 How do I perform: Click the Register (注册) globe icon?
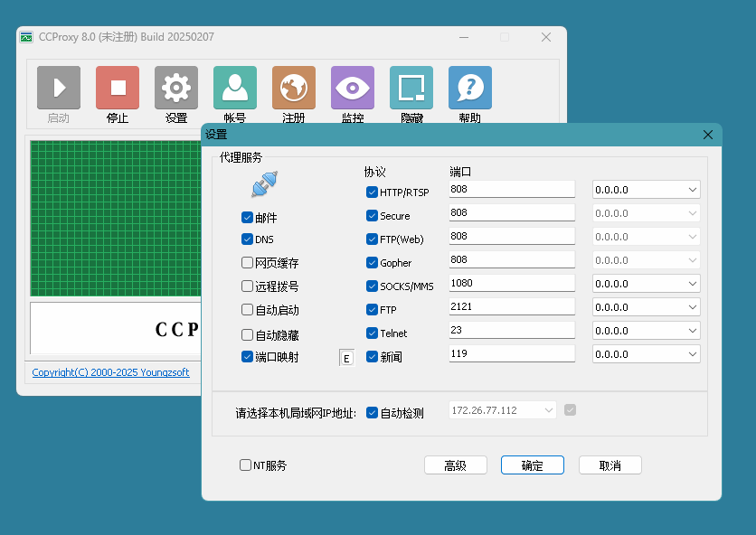point(294,88)
